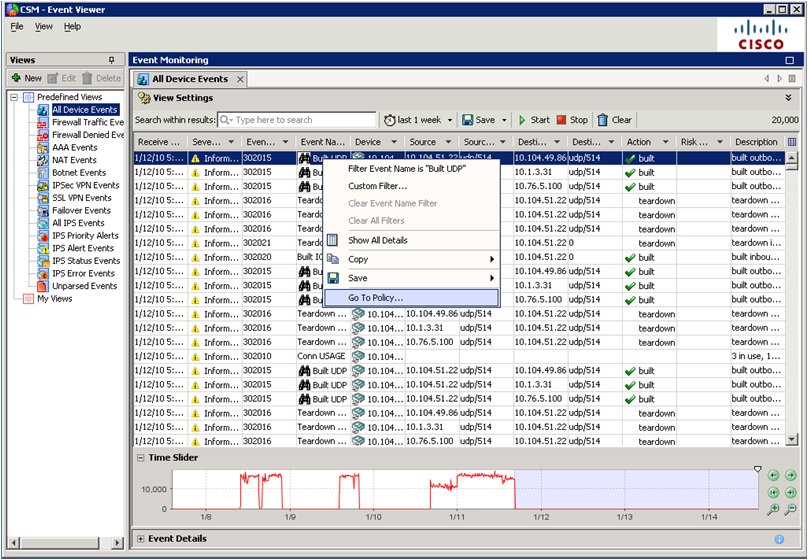Select filter Event Name is "Built UDP"
Viewport: 808px width, 560px height.
[x=411, y=168]
